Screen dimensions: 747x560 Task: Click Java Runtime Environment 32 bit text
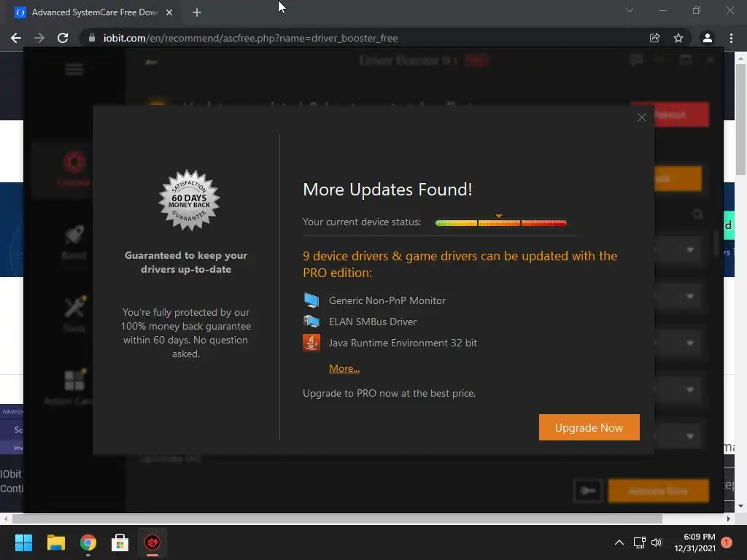pyautogui.click(x=403, y=343)
